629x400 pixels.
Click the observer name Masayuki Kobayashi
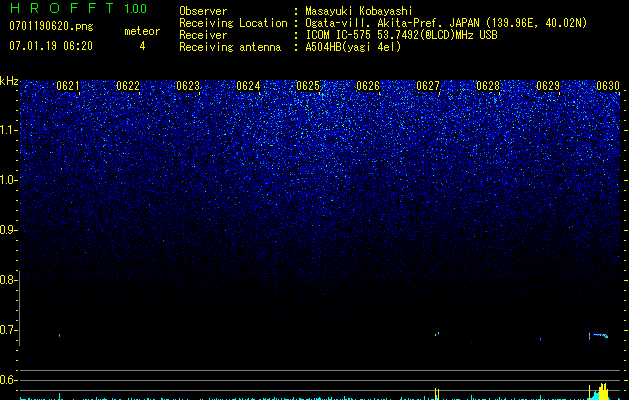tap(359, 11)
